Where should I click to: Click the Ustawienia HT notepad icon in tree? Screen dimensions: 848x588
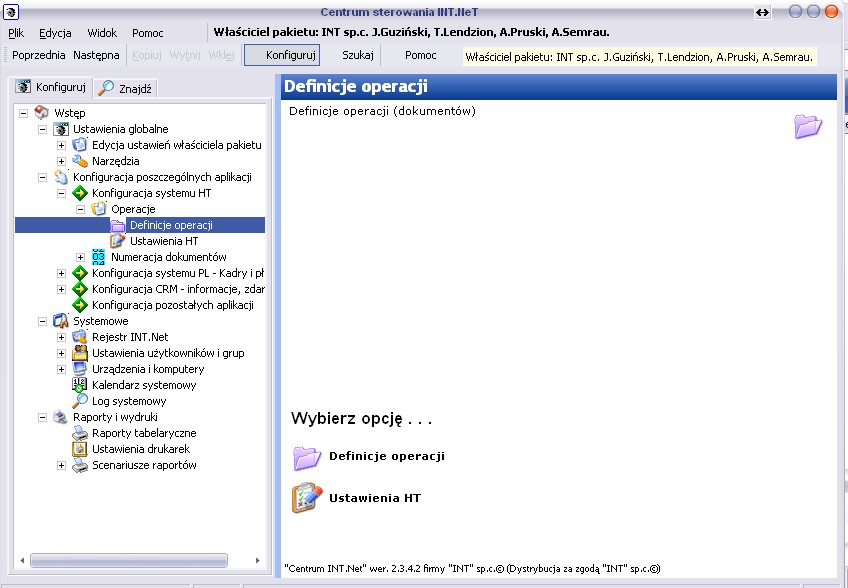coord(117,241)
